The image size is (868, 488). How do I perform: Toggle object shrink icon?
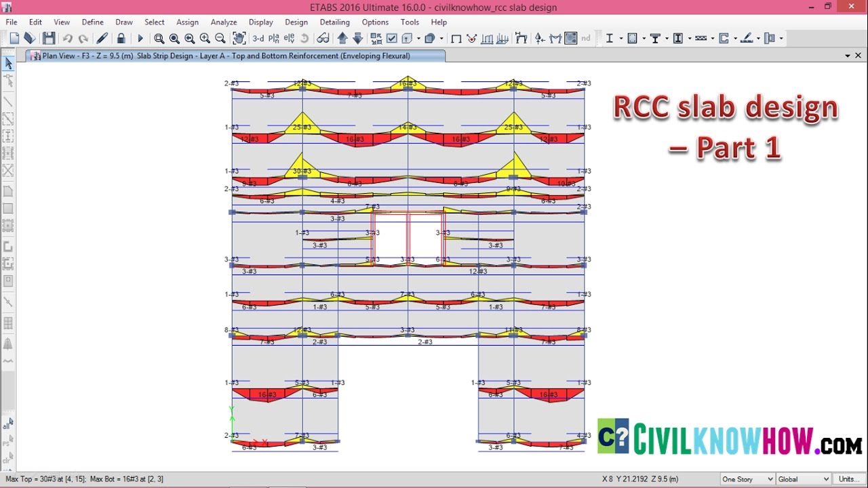click(x=376, y=39)
